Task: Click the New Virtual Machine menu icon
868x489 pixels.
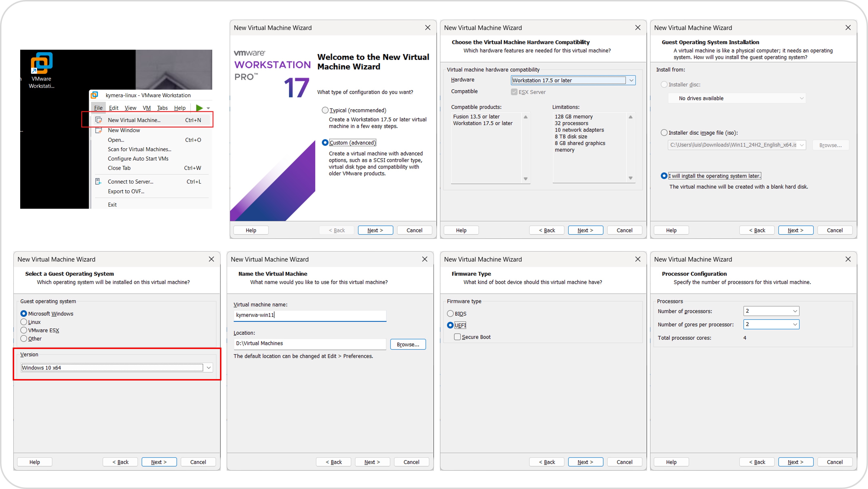Action: [x=99, y=120]
